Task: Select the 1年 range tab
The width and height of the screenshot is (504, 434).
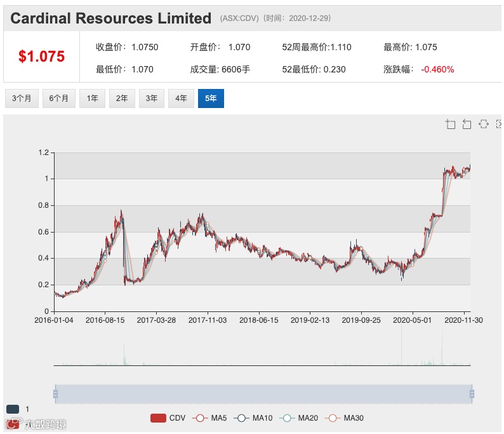Action: pyautogui.click(x=92, y=98)
